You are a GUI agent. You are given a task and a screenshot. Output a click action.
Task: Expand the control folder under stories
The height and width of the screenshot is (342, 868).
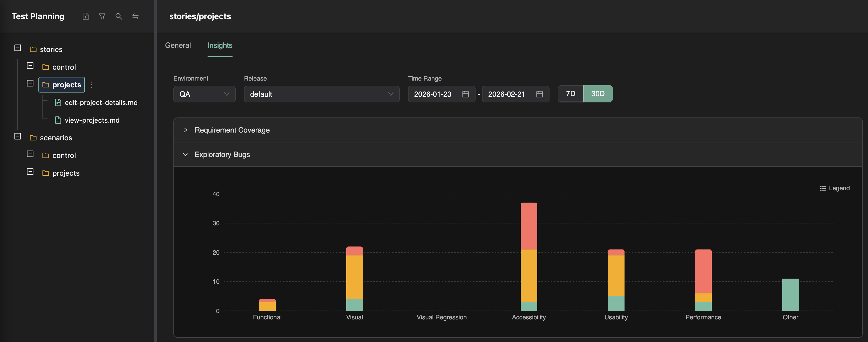(x=30, y=66)
